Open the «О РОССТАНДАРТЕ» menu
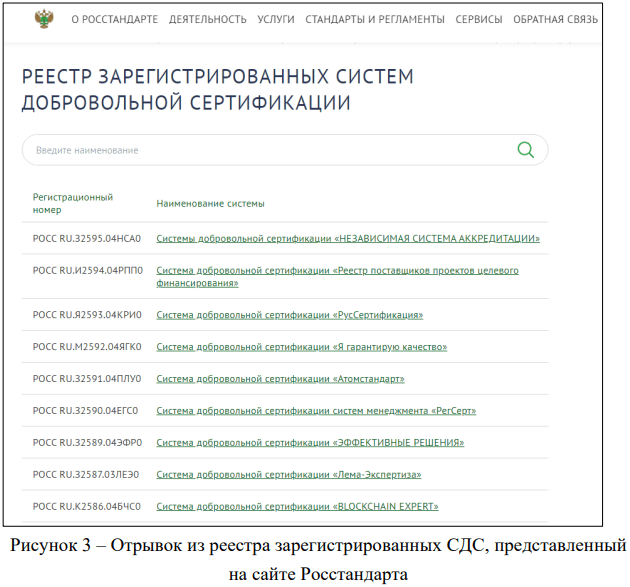 coord(115,19)
